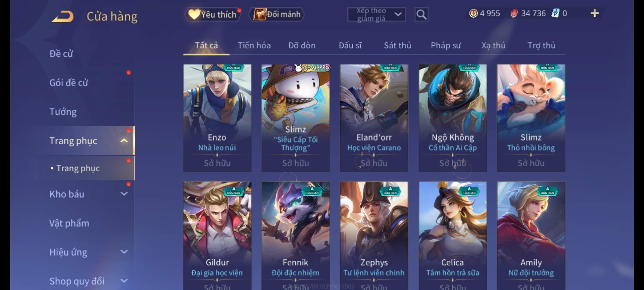Viewport: 644px width, 290px height.
Task: Open the search magnifier icon
Action: click(421, 15)
